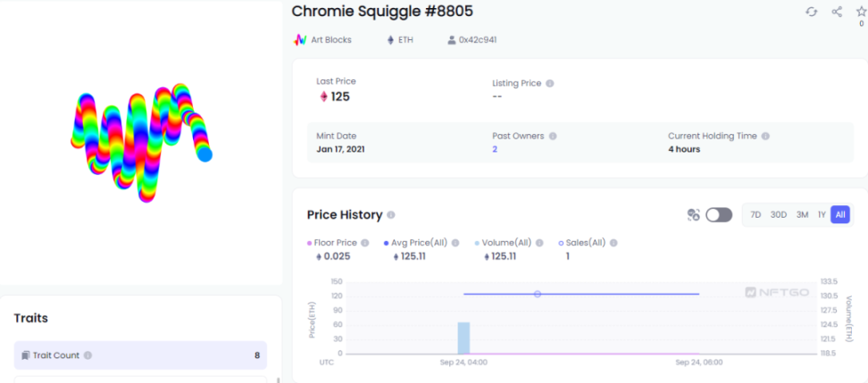Click the Sep 24, 06:00 axis label
This screenshot has height=383, width=868.
click(699, 362)
